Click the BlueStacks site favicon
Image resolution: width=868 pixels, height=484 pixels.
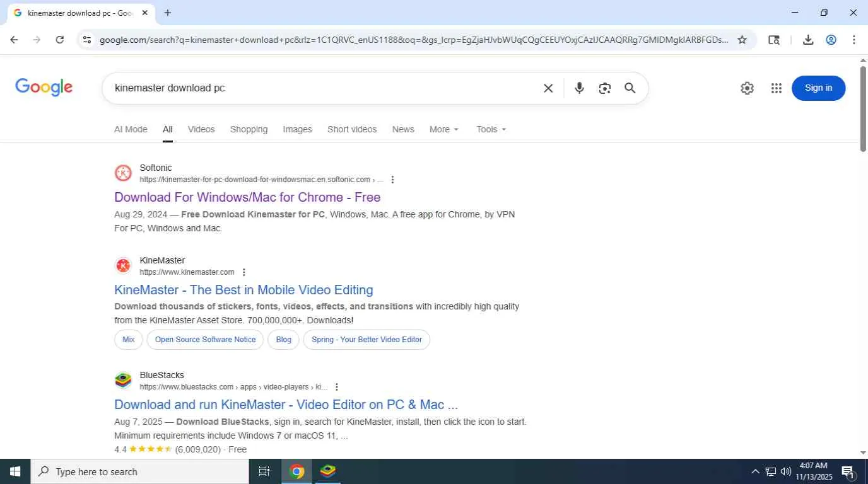123,380
